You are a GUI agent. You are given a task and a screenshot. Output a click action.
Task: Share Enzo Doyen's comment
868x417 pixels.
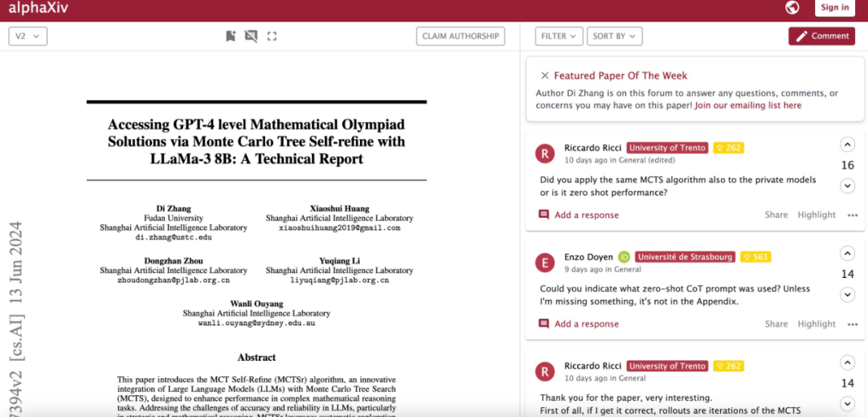(776, 324)
